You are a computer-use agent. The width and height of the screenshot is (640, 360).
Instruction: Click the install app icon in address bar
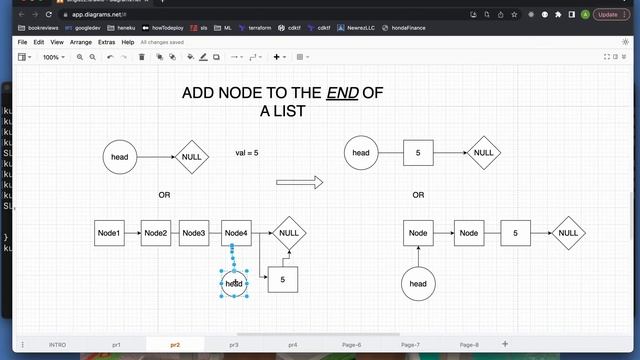pyautogui.click(x=473, y=14)
